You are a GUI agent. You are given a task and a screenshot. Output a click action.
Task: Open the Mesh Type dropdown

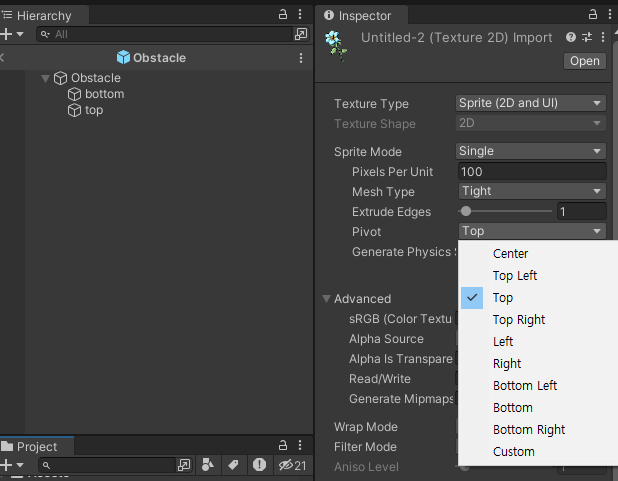[x=532, y=191]
